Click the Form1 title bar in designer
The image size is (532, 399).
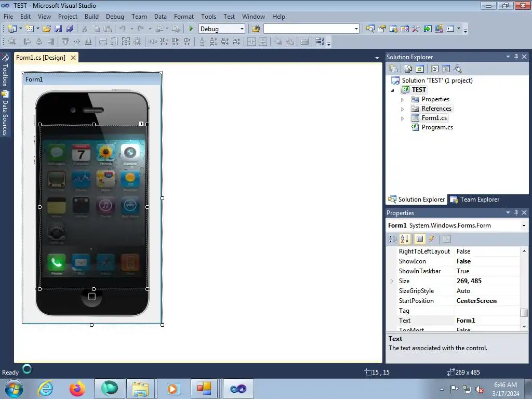tap(91, 79)
